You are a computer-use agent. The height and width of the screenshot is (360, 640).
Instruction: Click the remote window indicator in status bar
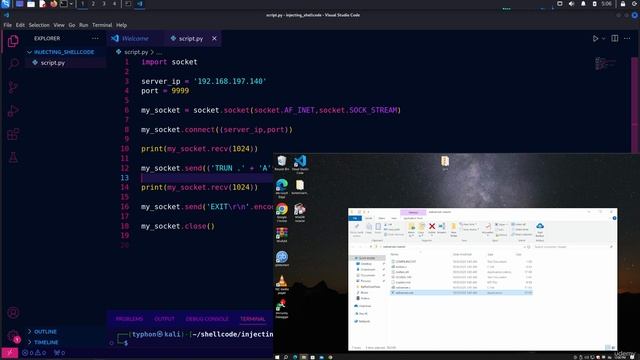tap(9, 353)
